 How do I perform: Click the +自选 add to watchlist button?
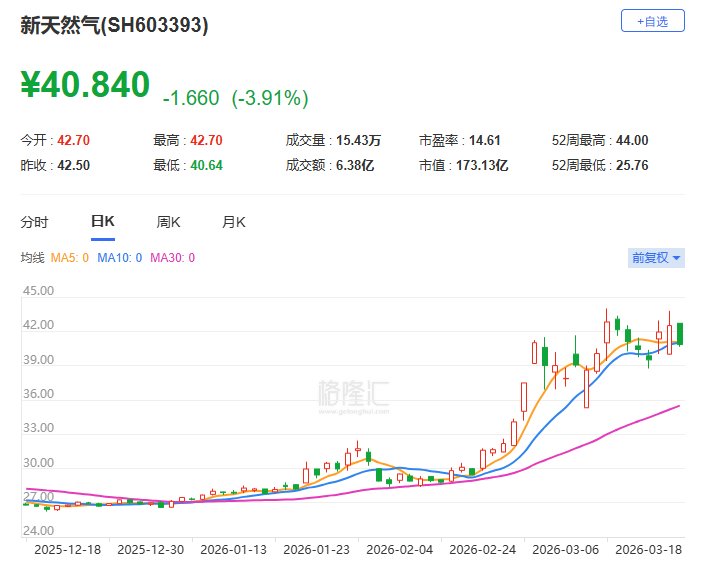(652, 20)
